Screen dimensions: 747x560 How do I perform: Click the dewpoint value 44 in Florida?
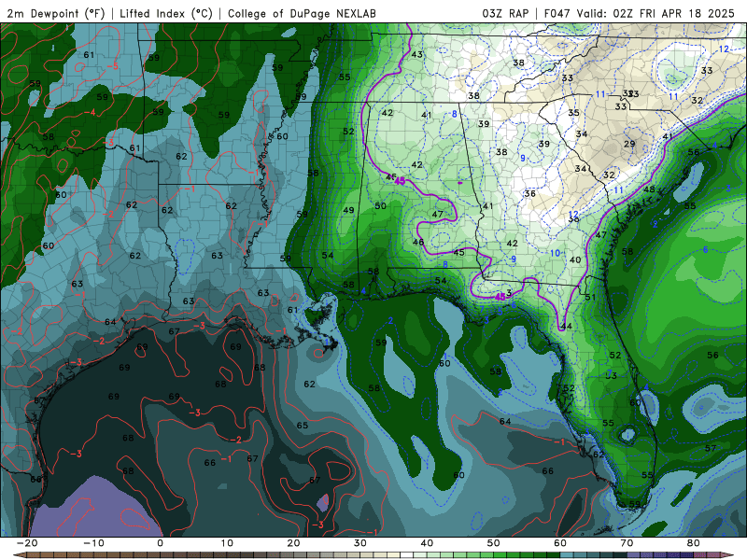(x=567, y=326)
